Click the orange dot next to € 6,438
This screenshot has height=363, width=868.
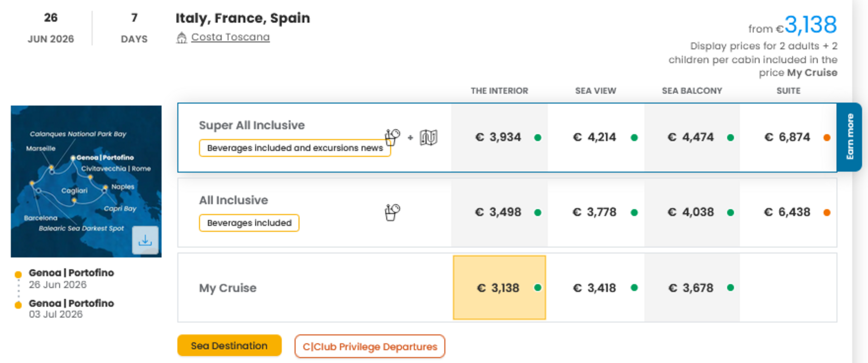827,212
